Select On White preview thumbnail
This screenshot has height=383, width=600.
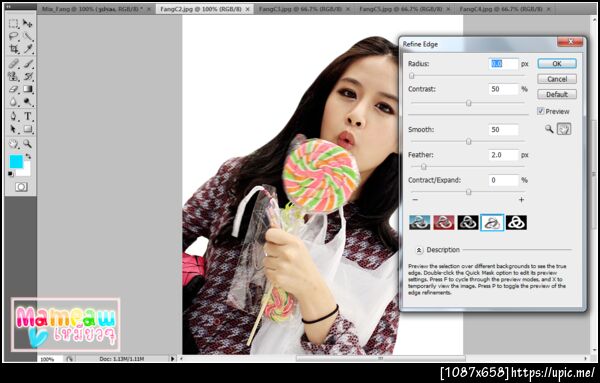(492, 222)
